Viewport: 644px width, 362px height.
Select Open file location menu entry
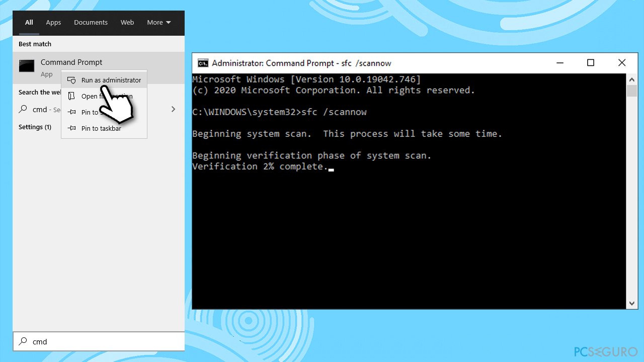coord(104,96)
